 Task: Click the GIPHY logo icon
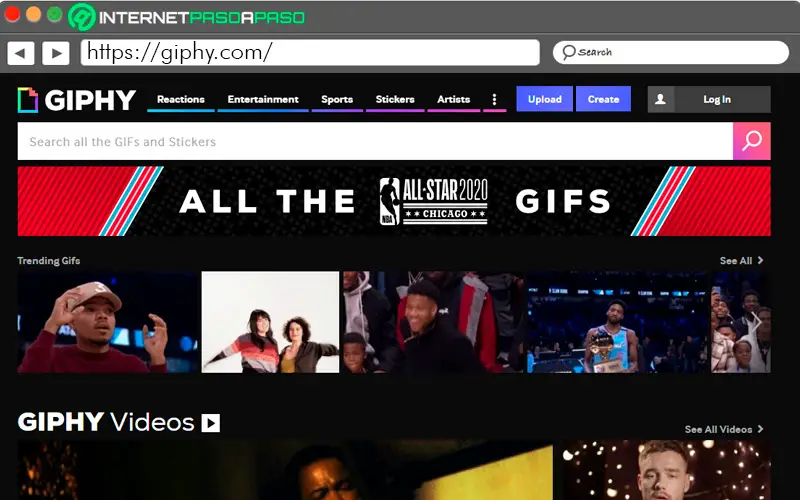(x=28, y=99)
